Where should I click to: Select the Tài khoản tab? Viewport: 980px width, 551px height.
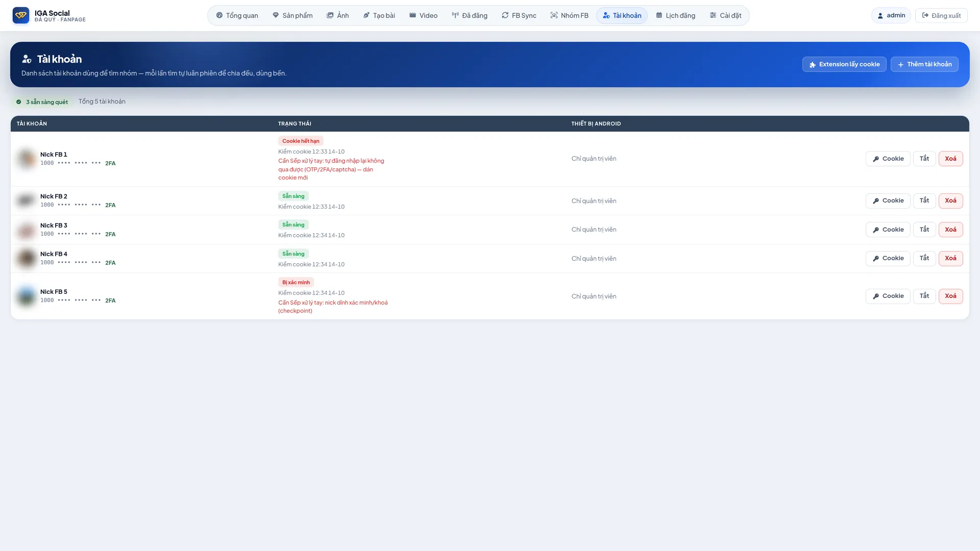[x=622, y=15]
